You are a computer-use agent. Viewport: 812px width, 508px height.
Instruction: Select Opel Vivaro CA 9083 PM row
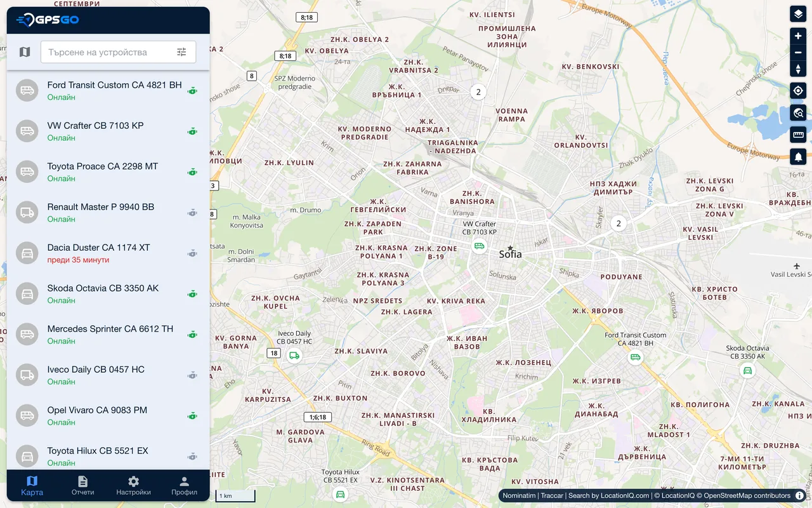click(x=108, y=415)
